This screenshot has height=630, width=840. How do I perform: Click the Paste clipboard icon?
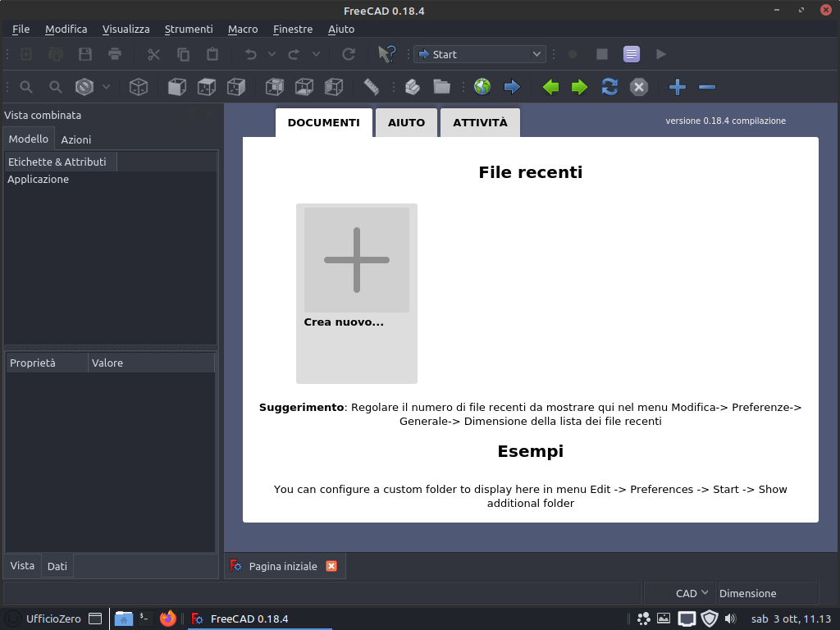(x=212, y=54)
